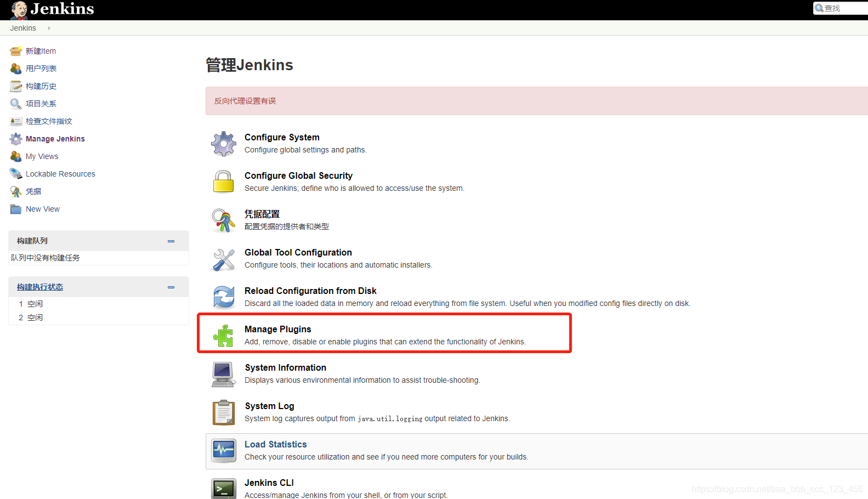Click the Jenkins CLI terminal icon
This screenshot has height=499, width=868.
[224, 488]
